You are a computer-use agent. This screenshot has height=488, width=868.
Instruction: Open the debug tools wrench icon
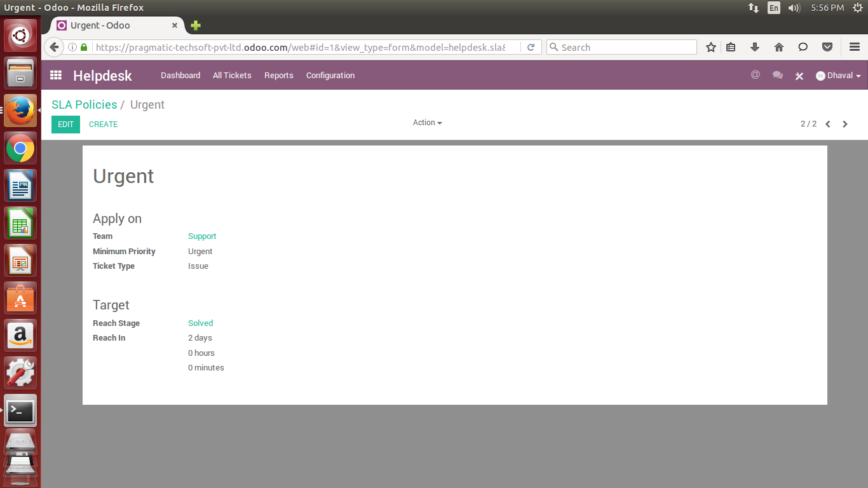click(799, 76)
